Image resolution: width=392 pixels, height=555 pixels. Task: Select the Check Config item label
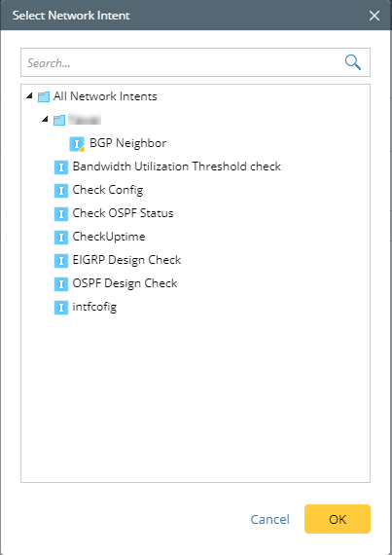click(x=108, y=190)
